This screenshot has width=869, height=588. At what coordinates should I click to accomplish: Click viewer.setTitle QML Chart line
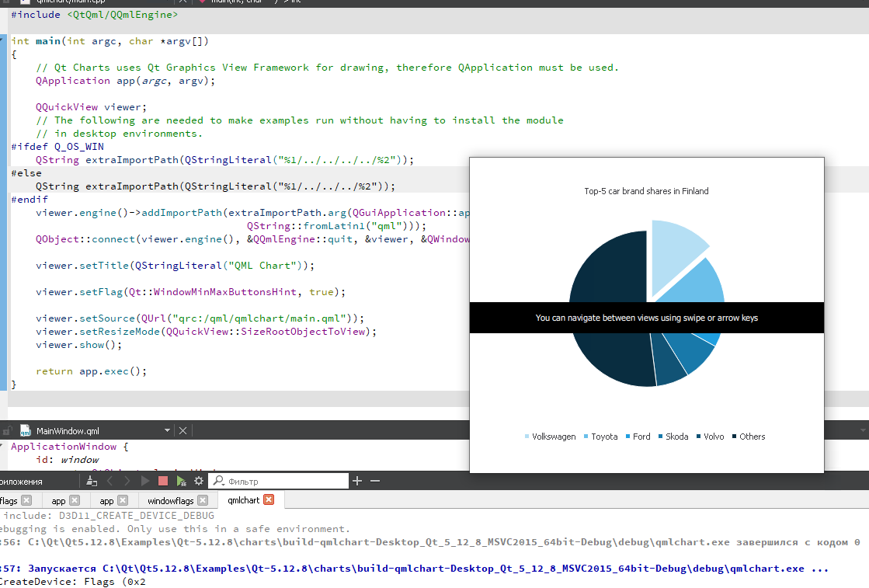[176, 266]
